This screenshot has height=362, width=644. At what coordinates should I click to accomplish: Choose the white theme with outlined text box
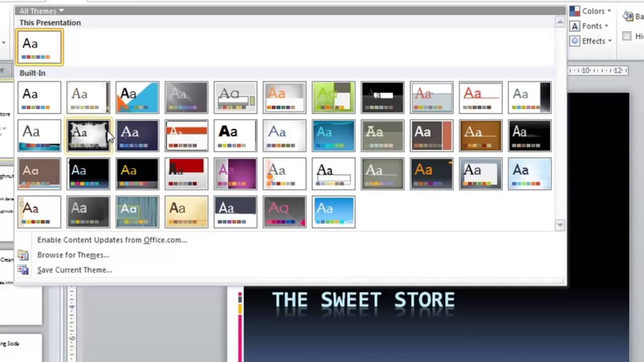tap(334, 174)
